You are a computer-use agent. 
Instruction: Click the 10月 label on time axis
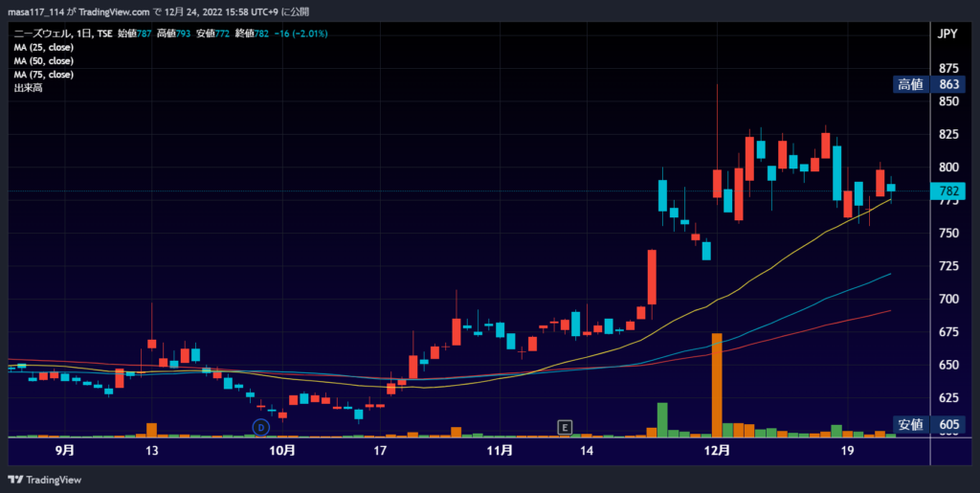point(282,450)
